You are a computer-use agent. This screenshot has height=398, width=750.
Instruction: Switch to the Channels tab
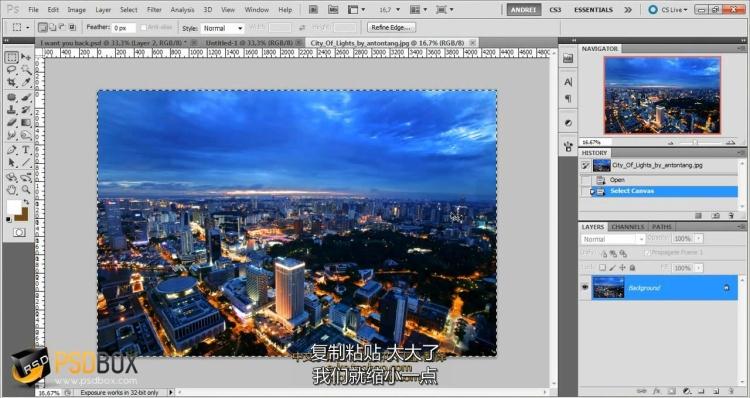click(628, 227)
